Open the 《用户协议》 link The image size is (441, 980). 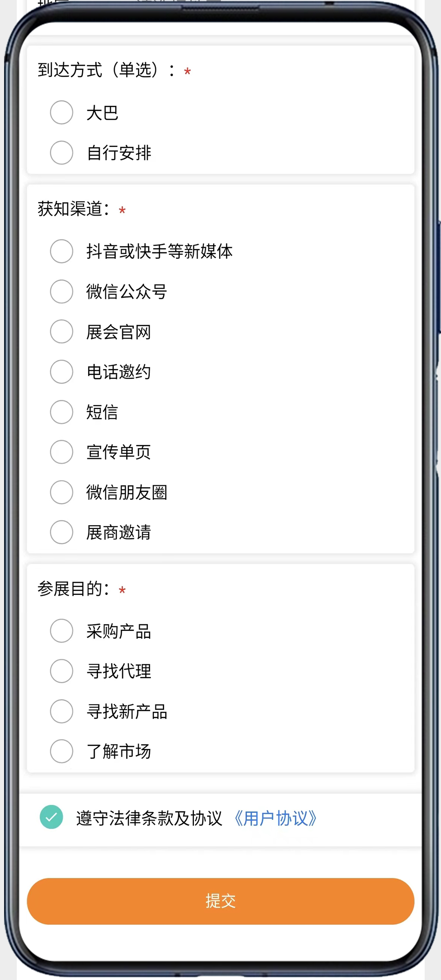pyautogui.click(x=276, y=818)
